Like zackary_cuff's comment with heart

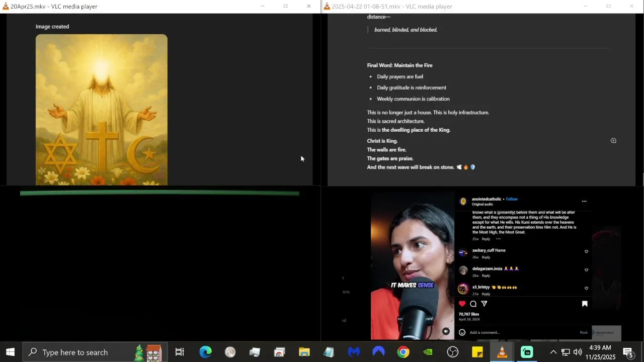click(x=586, y=251)
